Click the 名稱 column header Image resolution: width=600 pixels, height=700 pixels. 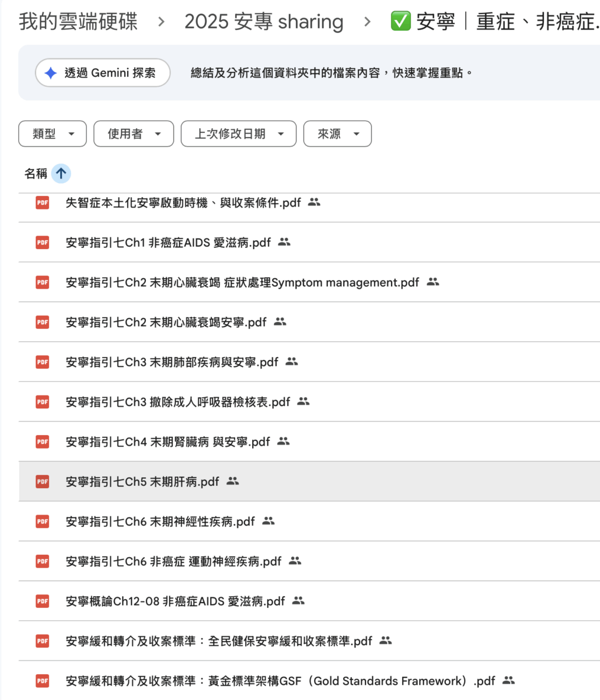point(36,173)
